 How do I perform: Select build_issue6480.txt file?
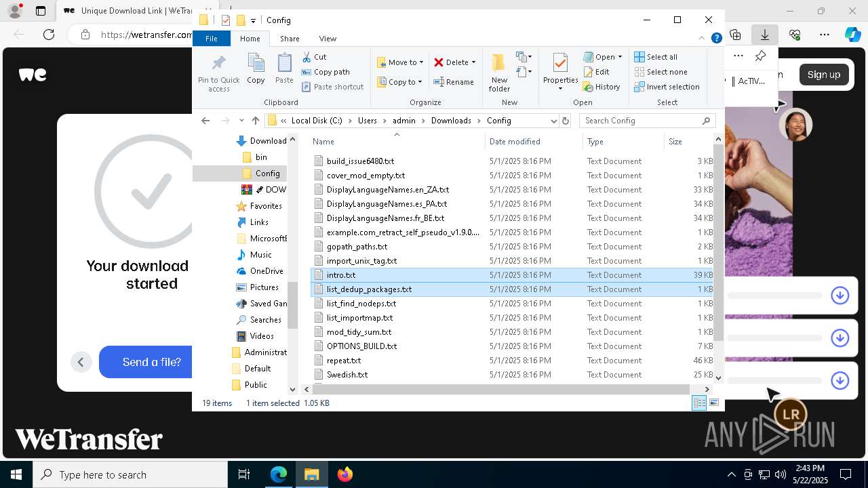tap(360, 161)
